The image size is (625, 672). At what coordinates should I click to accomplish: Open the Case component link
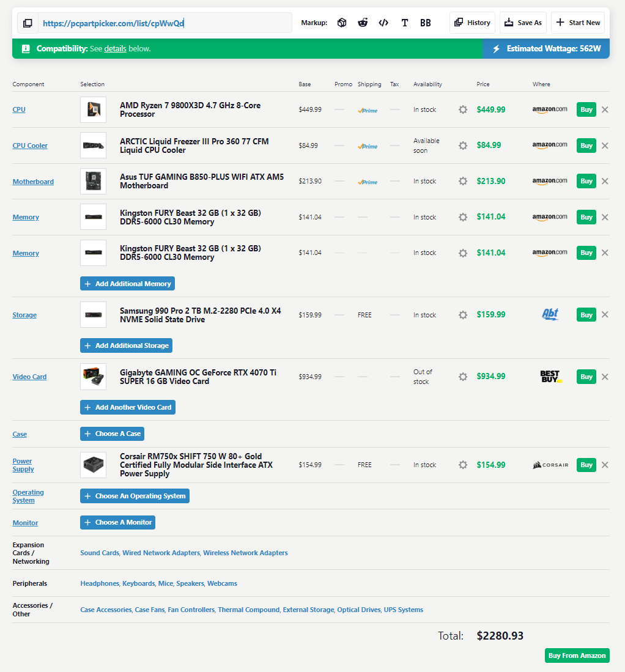(x=20, y=434)
